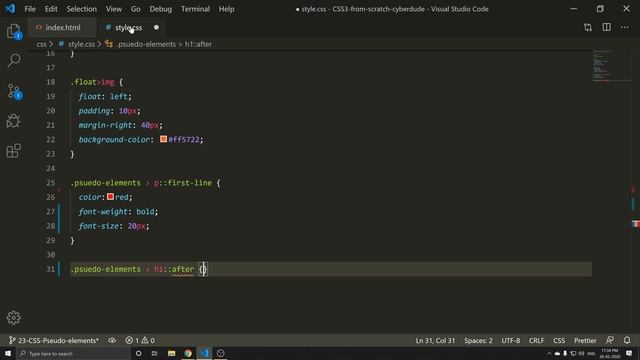The width and height of the screenshot is (640, 360).
Task: Click Prettier in the status bar
Action: click(585, 340)
